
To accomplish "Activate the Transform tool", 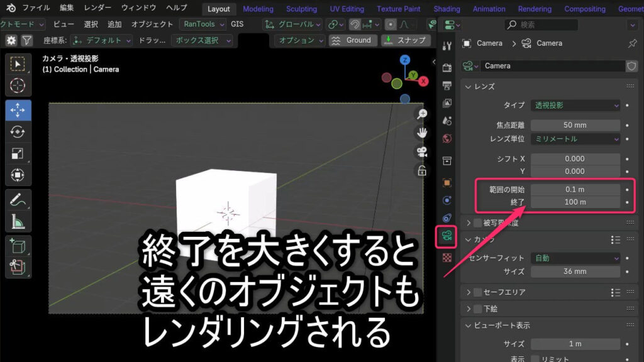I will click(18, 175).
